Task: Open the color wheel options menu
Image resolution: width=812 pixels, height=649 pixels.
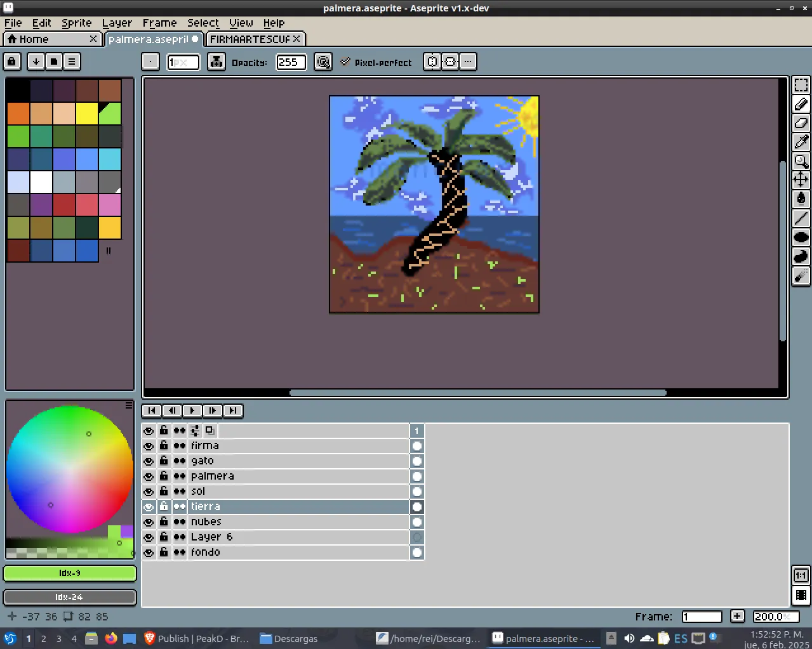Action: click(x=129, y=405)
